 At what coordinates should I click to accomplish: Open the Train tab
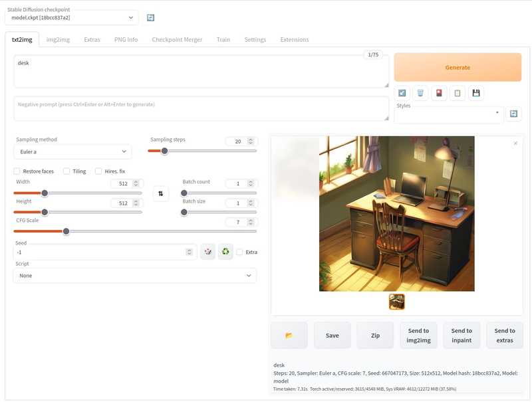tap(223, 40)
